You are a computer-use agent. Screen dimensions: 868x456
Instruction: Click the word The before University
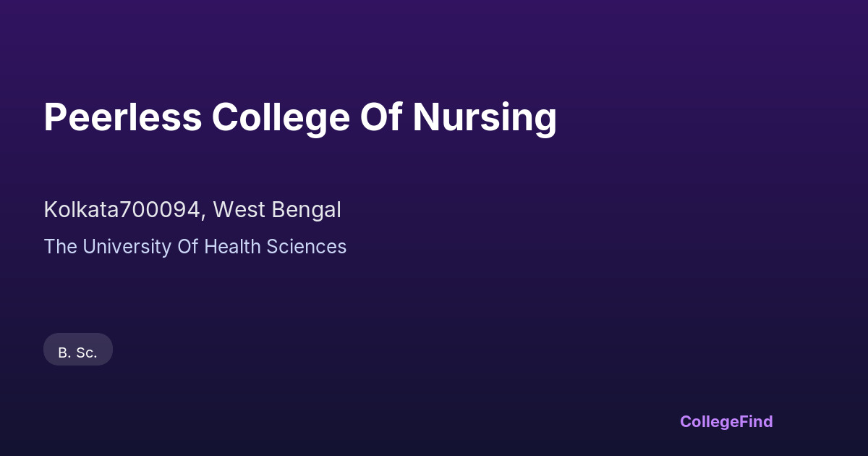pyautogui.click(x=61, y=247)
